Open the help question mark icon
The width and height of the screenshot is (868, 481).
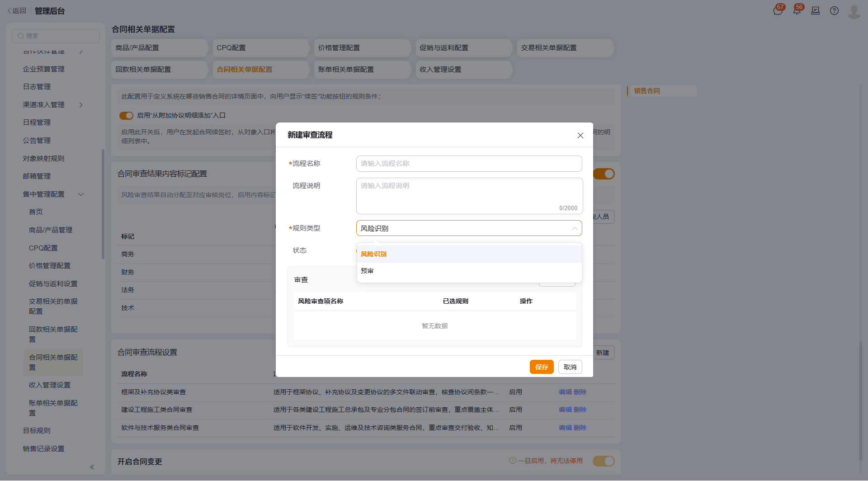834,10
